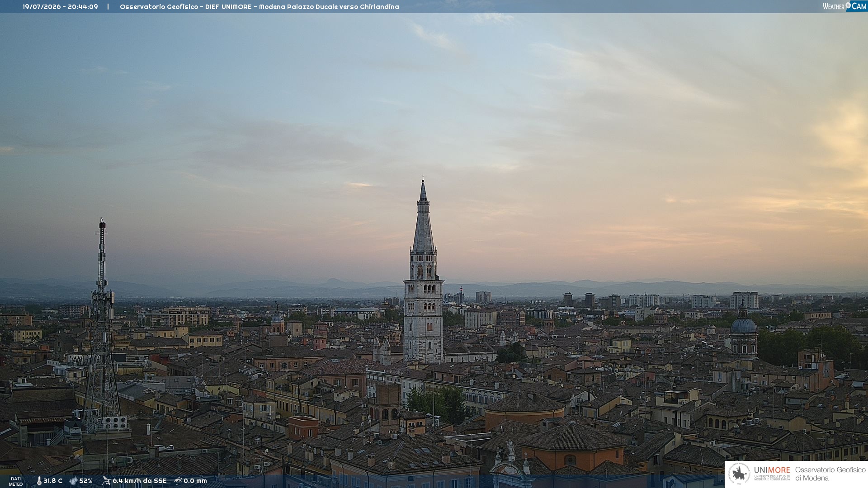Click the "0.0 mm" rainfall value

(195, 481)
